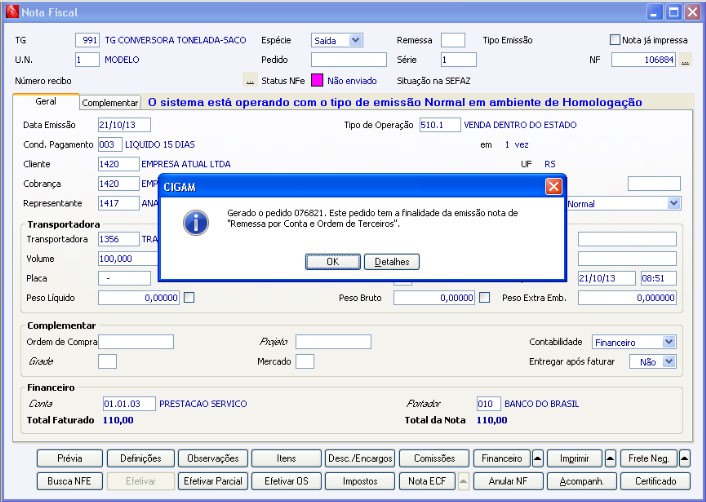
Task: Click the Remessa input field
Action: pos(453,40)
